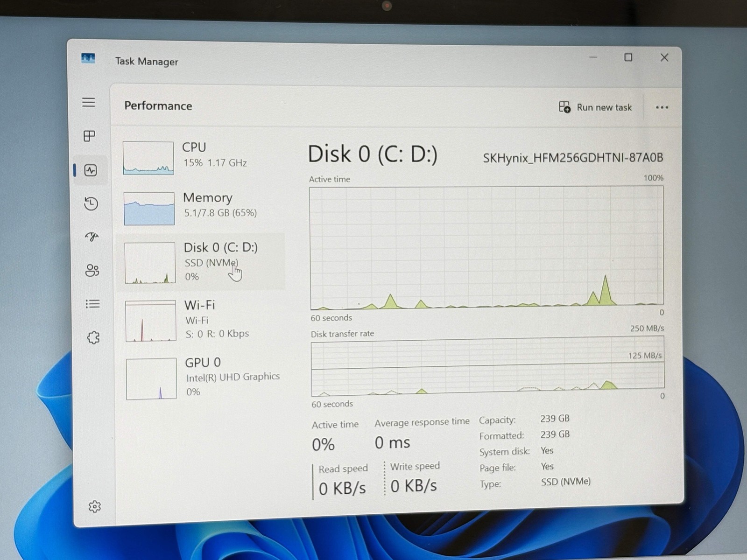
Task: Minimize the Task Manager window
Action: tap(593, 57)
